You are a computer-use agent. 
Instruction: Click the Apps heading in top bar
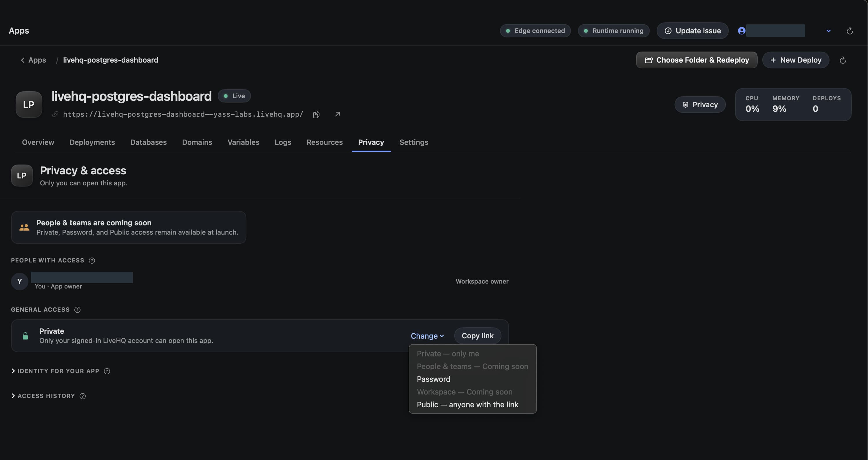tap(19, 31)
